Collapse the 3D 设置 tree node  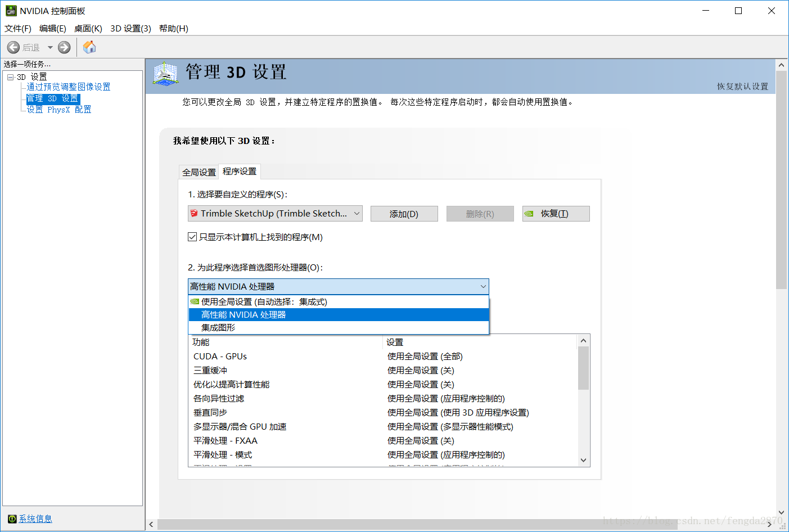pyautogui.click(x=10, y=77)
